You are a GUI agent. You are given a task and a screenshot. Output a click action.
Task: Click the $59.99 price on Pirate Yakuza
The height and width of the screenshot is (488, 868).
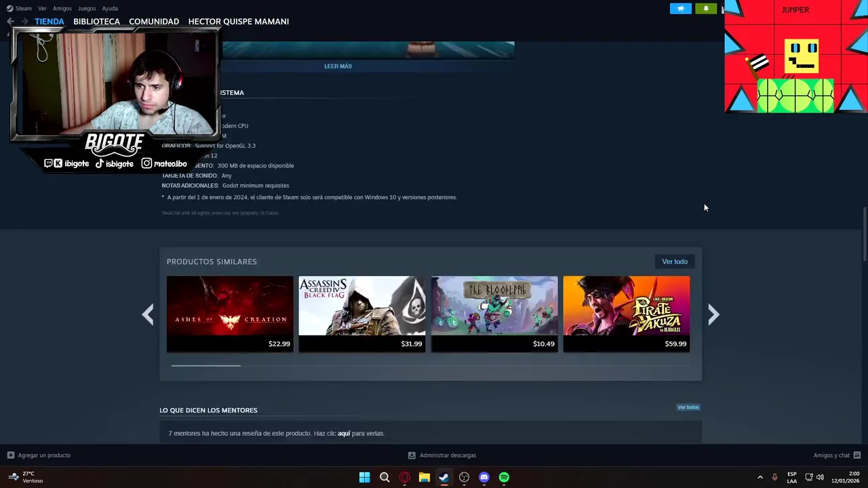(x=675, y=344)
